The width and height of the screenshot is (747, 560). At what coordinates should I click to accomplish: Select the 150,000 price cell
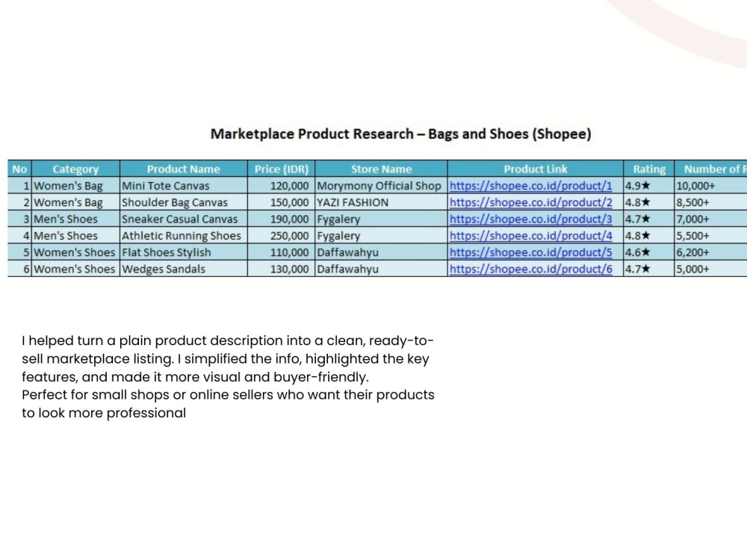281,202
